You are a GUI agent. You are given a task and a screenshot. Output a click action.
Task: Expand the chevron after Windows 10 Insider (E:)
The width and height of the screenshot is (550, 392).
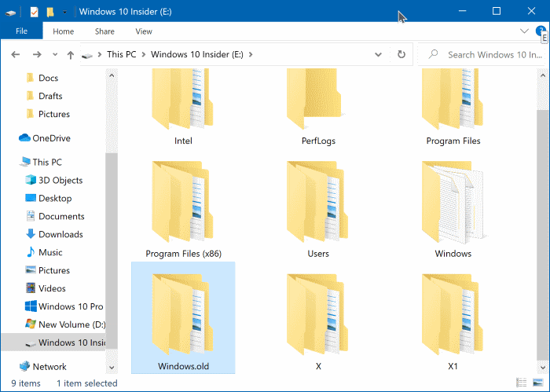(x=251, y=54)
